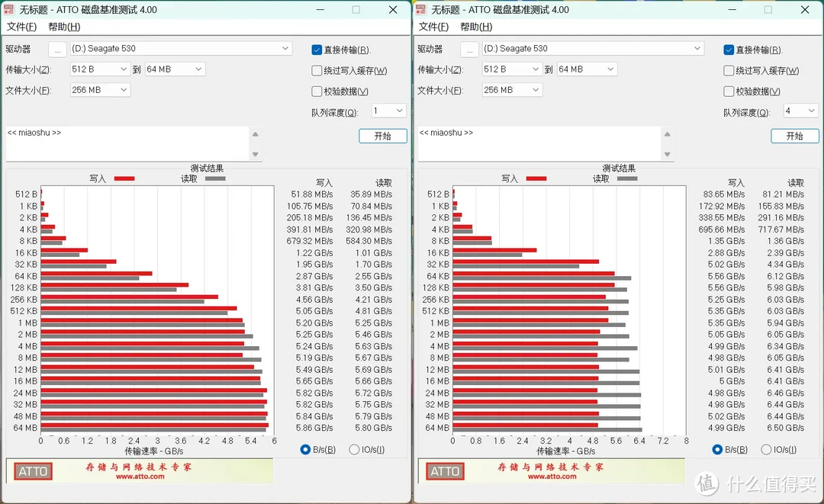Open 256 MB file size dropdown, right window
This screenshot has height=504, width=824.
coord(512,90)
